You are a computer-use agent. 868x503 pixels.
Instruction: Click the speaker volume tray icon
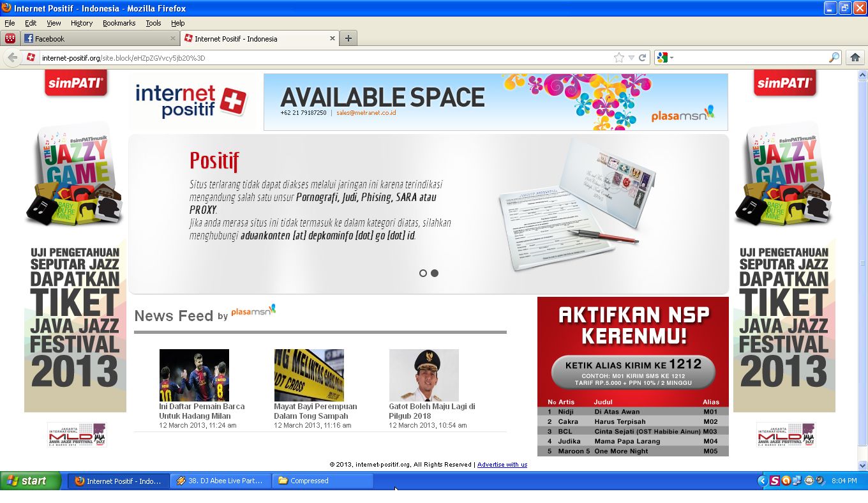(820, 481)
